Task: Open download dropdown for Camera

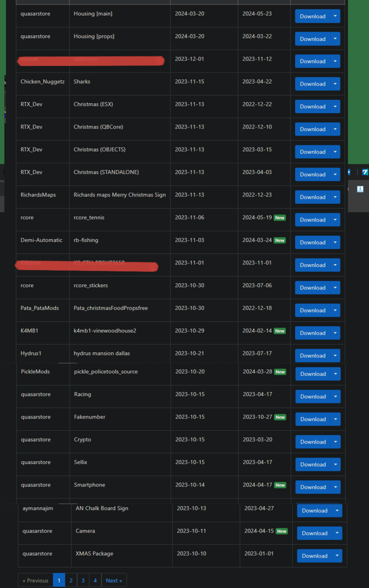Action: pyautogui.click(x=338, y=533)
